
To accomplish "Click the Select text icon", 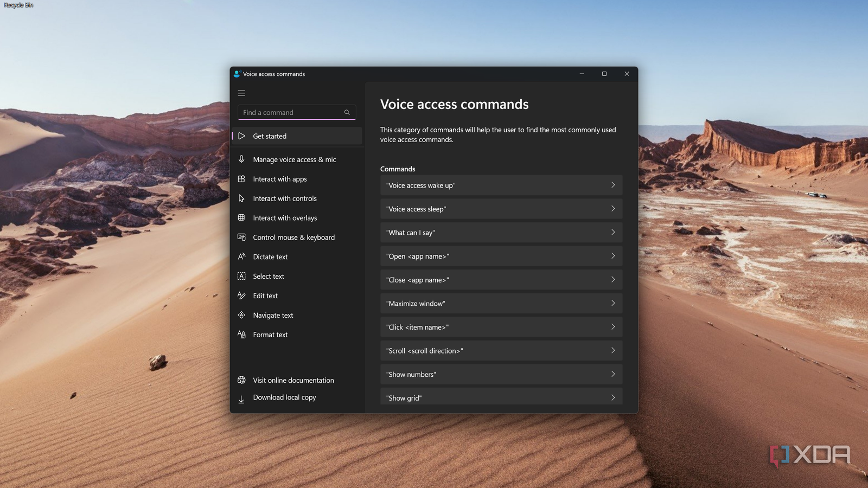I will tap(241, 276).
